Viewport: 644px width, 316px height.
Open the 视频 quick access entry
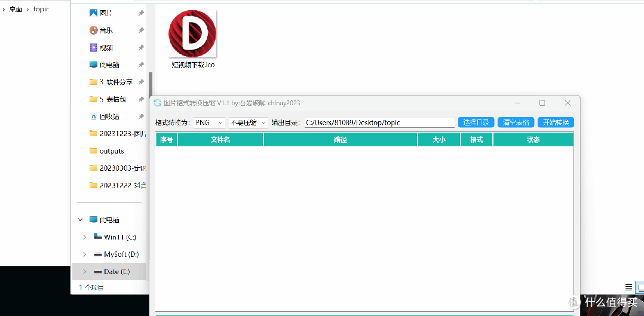click(x=100, y=48)
